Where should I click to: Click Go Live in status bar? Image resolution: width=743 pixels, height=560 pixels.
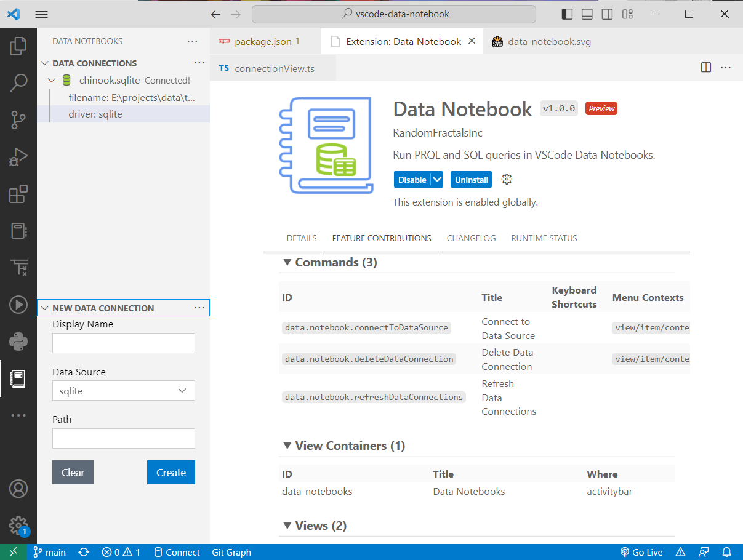pyautogui.click(x=640, y=552)
